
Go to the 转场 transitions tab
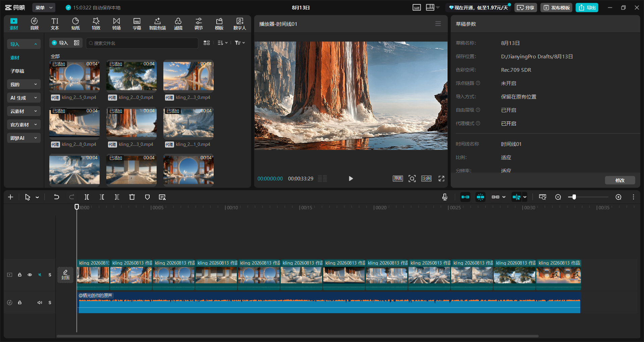[116, 24]
